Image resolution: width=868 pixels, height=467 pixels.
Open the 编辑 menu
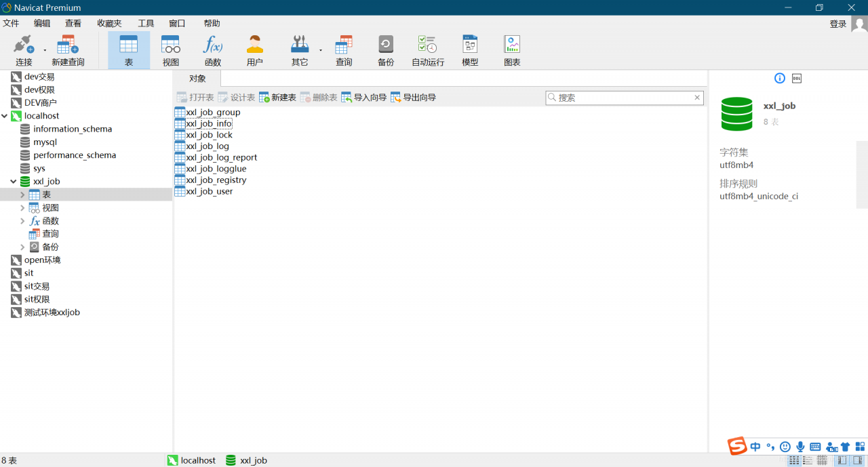tap(42, 23)
